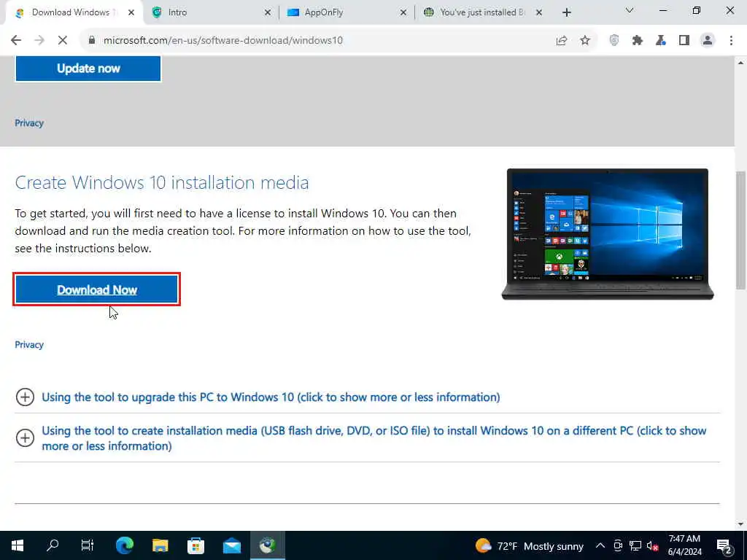Image resolution: width=747 pixels, height=560 pixels.
Task: Open the Chrome Labs flask icon
Action: (x=661, y=41)
